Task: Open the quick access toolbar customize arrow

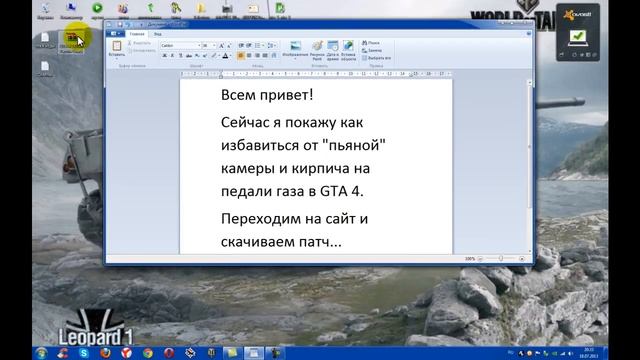Action: 142,24
